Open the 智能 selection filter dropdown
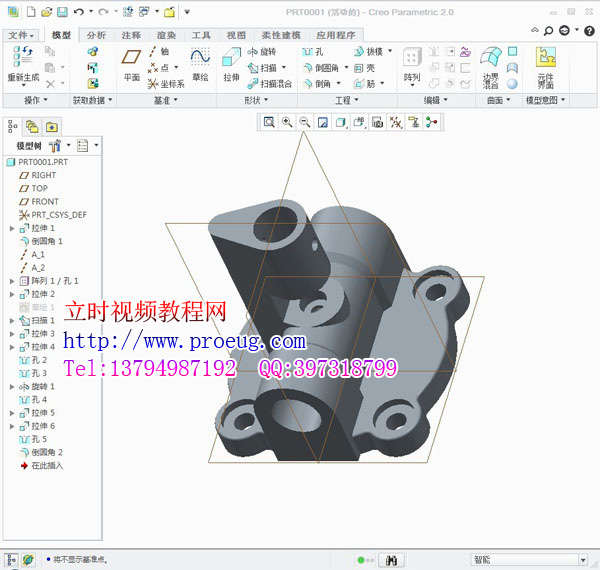 click(583, 560)
